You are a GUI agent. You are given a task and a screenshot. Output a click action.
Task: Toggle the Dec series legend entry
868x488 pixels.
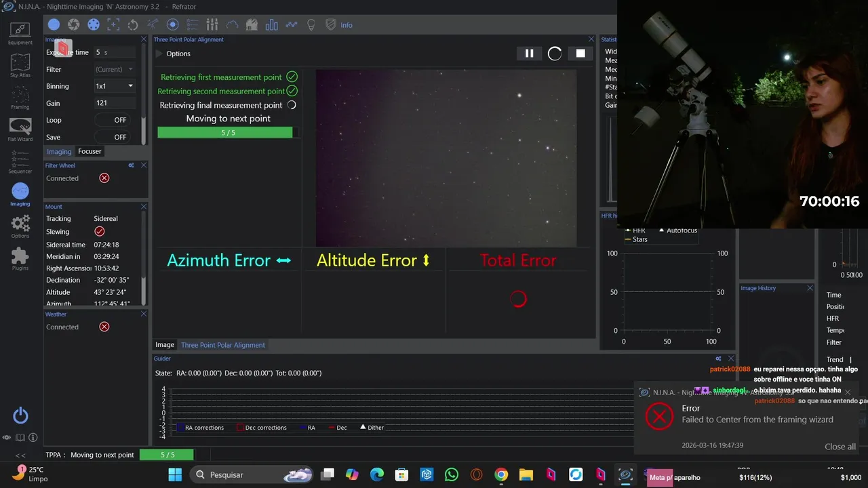click(x=337, y=428)
